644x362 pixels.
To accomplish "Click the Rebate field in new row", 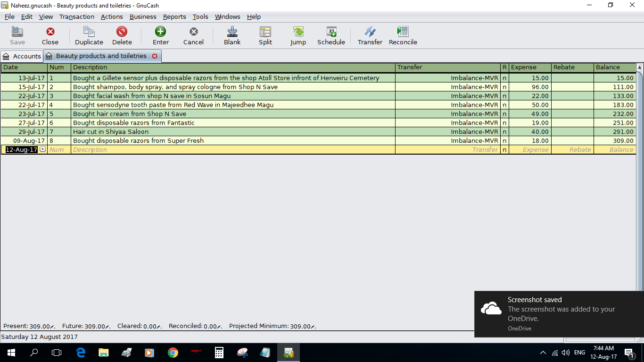I will (572, 149).
